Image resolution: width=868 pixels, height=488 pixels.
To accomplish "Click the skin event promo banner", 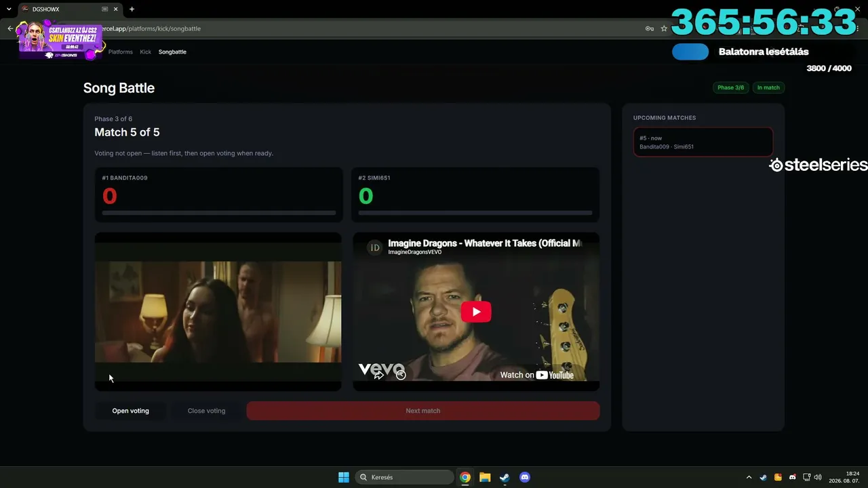I will 61,41.
